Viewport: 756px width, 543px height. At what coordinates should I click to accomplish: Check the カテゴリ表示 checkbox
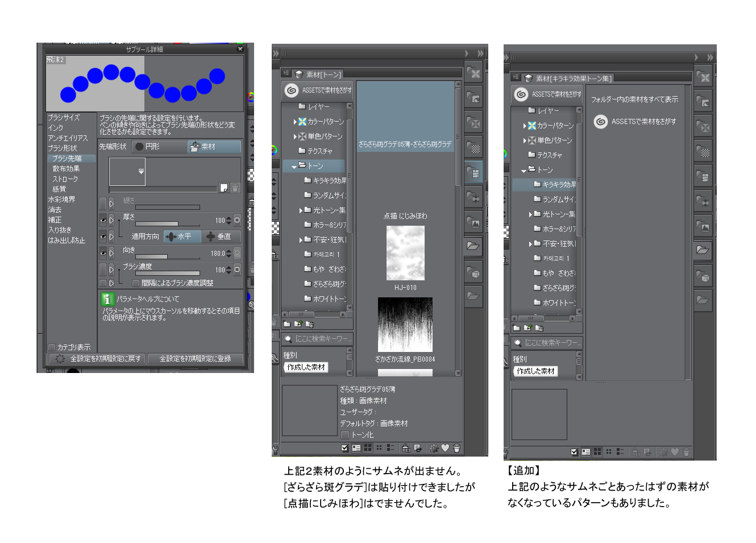[x=52, y=347]
